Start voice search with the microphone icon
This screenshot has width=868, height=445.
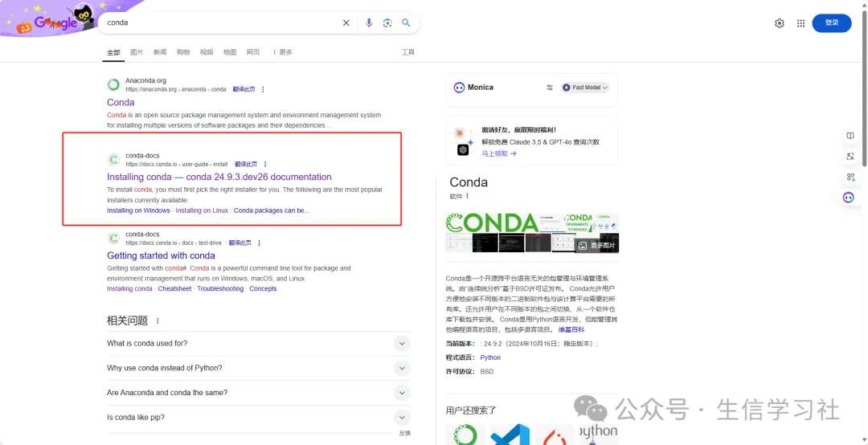tap(369, 22)
